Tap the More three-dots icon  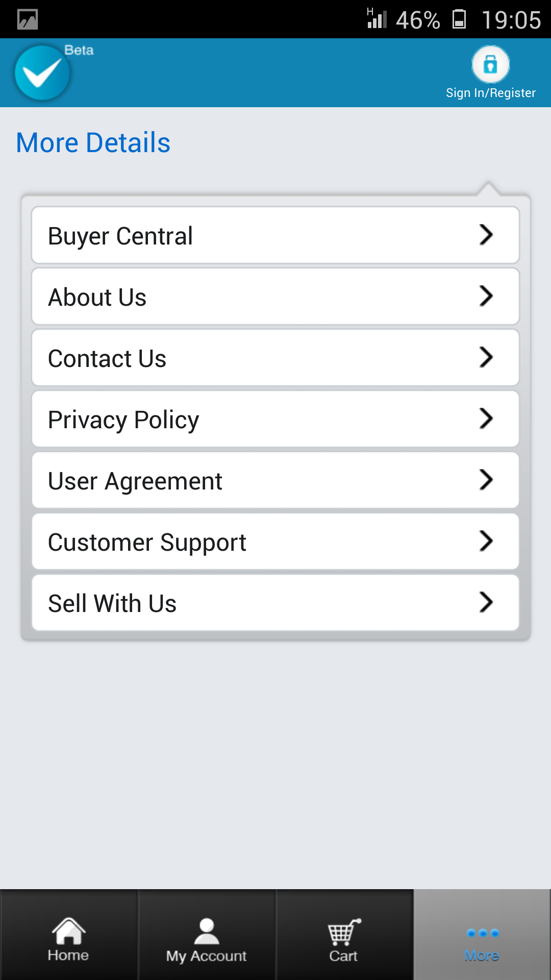click(x=483, y=933)
